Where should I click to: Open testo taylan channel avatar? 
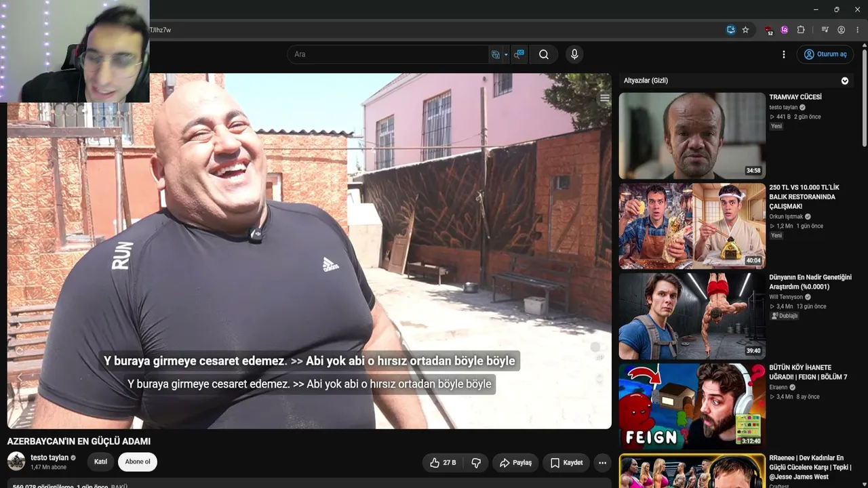16,462
